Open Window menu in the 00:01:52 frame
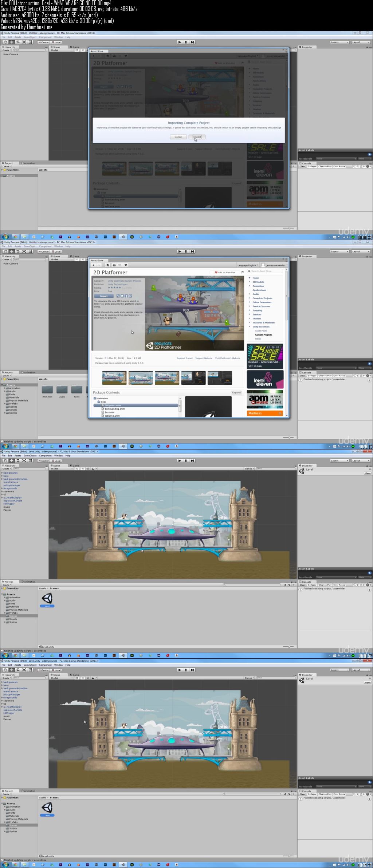This screenshot has height=868, width=373. [58, 456]
